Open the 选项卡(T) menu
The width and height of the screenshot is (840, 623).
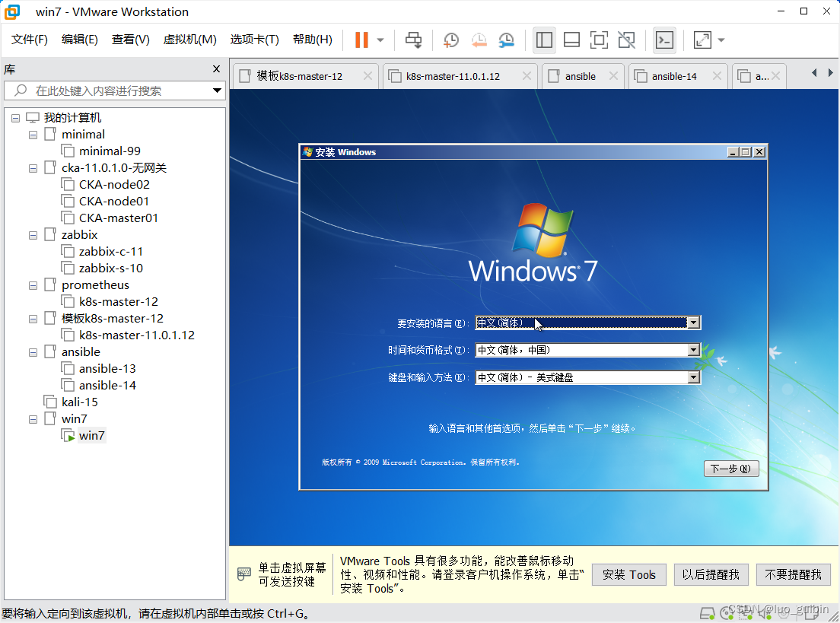click(x=254, y=40)
